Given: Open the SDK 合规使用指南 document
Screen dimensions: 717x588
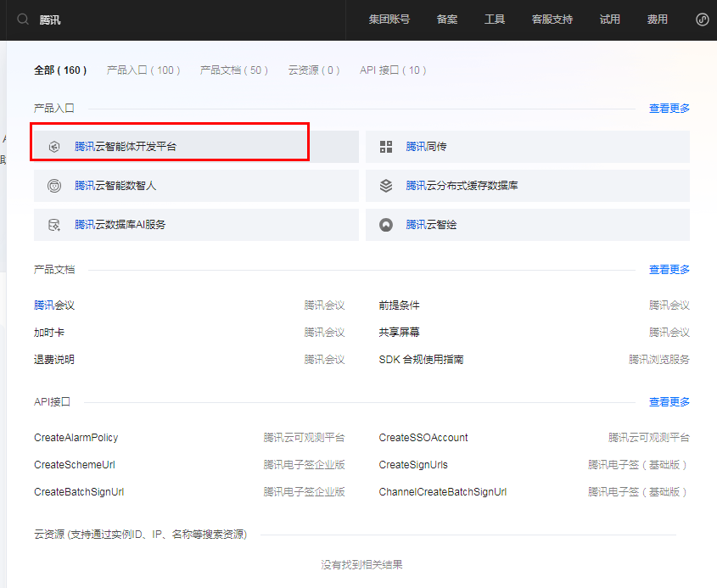Looking at the screenshot, I should pyautogui.click(x=421, y=360).
